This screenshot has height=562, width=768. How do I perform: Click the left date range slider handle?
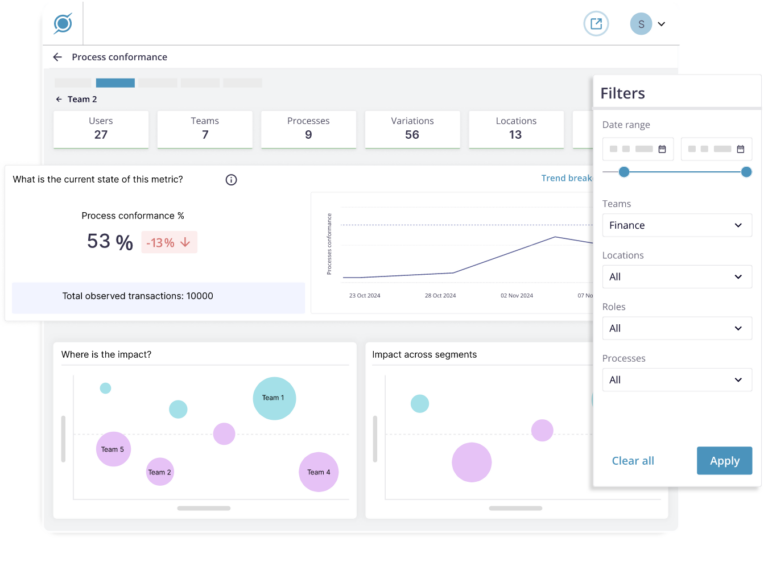(x=624, y=172)
